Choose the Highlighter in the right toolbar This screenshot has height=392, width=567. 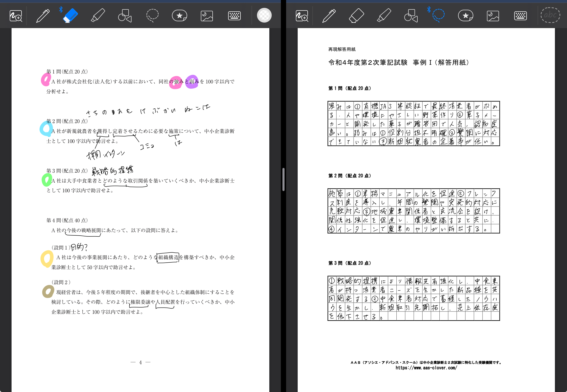pos(384,15)
